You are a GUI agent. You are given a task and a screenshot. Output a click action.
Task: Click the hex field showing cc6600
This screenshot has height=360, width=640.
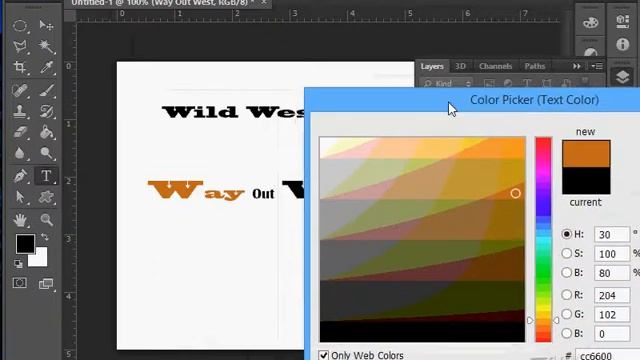click(608, 355)
